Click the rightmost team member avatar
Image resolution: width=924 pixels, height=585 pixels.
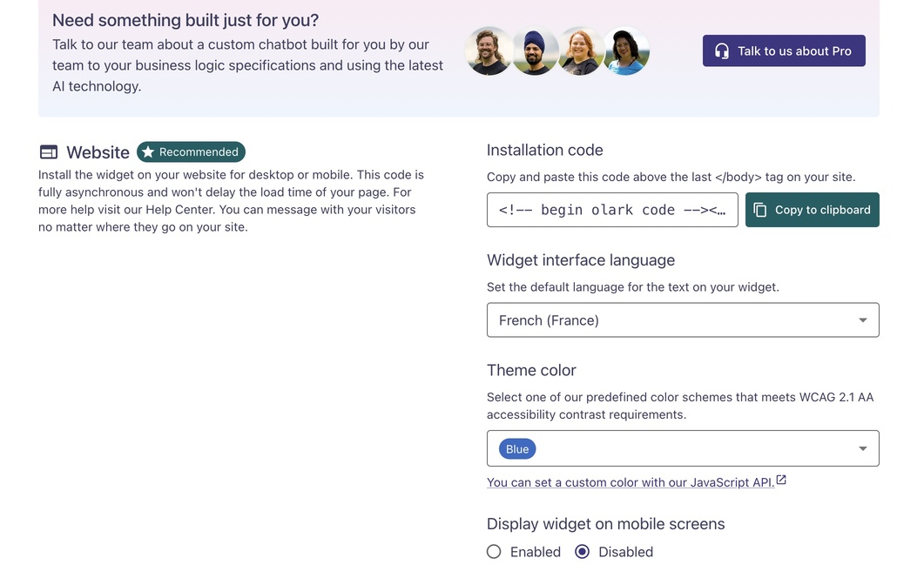[x=626, y=50]
